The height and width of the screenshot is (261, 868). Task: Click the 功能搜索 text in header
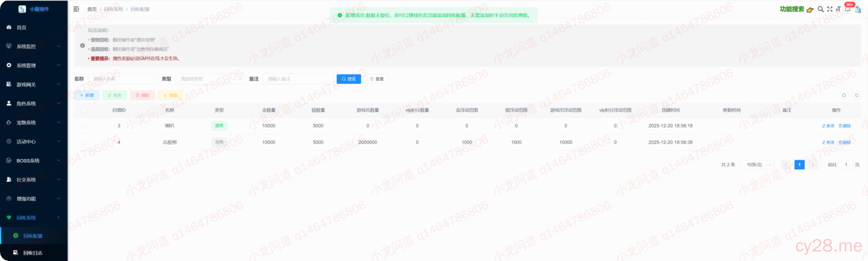792,9
